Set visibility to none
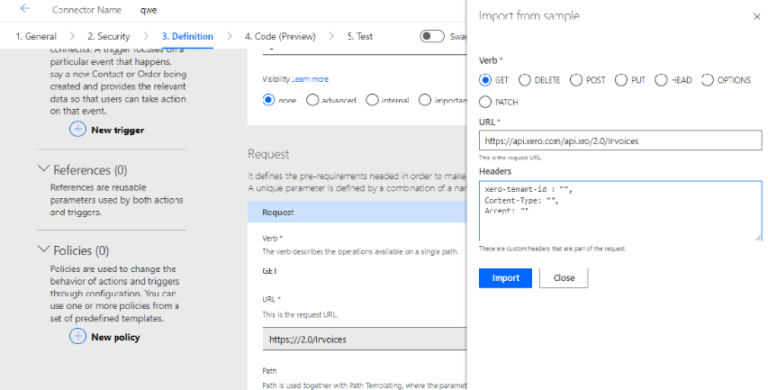Viewport: 768px width, 390px height. tap(268, 100)
